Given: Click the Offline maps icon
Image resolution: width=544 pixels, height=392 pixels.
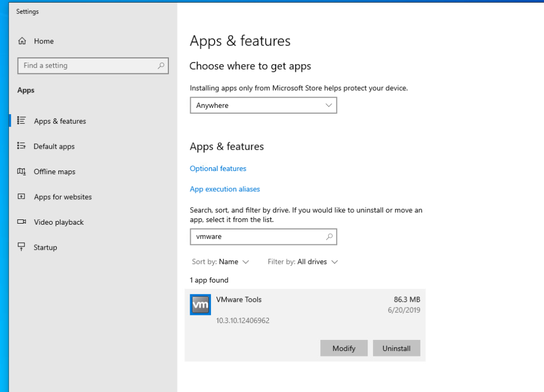Looking at the screenshot, I should 21,172.
